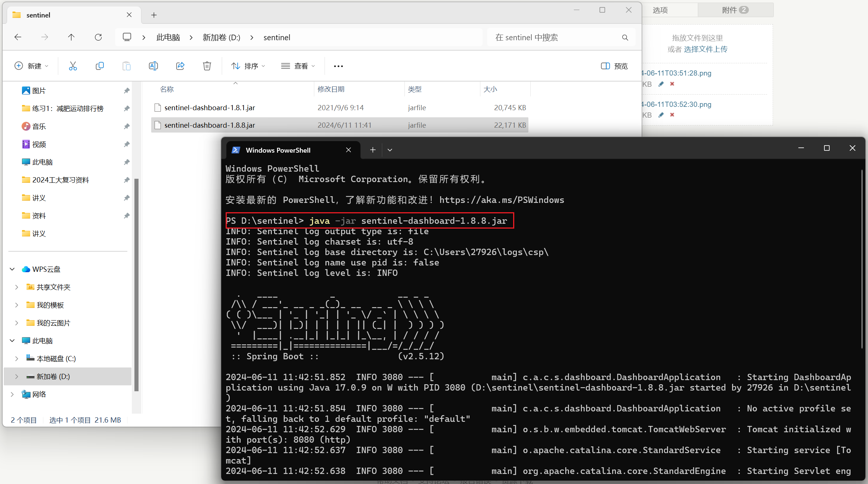The height and width of the screenshot is (484, 868).
Task: Go back with the left arrow button
Action: point(18,37)
